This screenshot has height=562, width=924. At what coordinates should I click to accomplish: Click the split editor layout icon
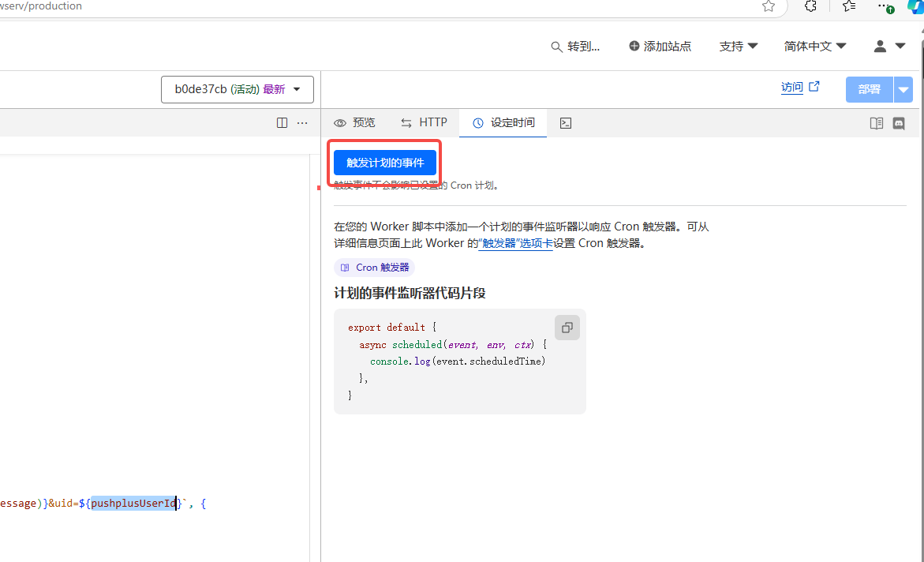(x=282, y=122)
